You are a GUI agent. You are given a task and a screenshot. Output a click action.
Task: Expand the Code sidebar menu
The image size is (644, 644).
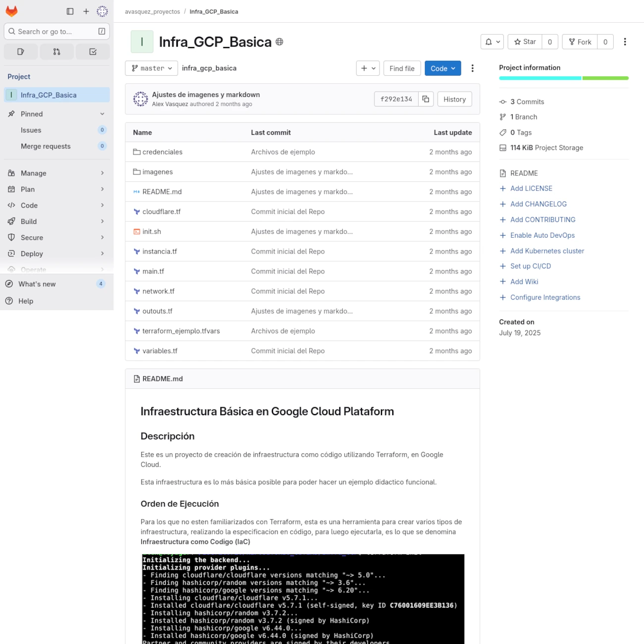point(57,206)
